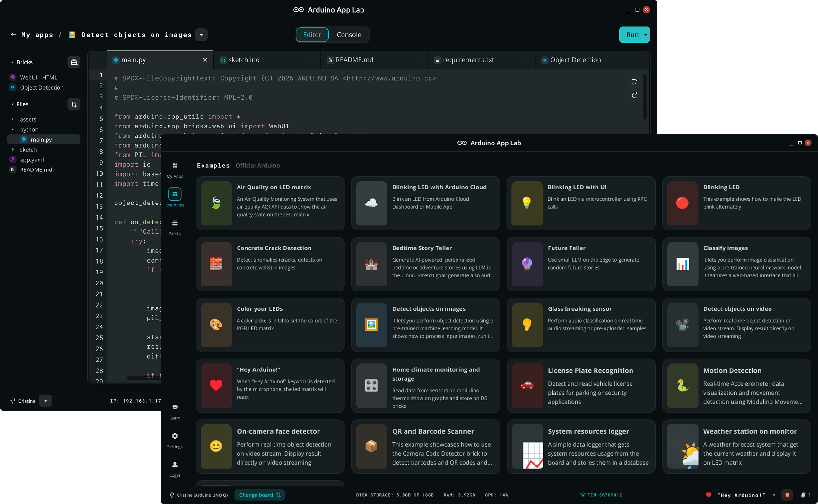Open the Run button dropdown
The image size is (818, 504).
tap(645, 35)
